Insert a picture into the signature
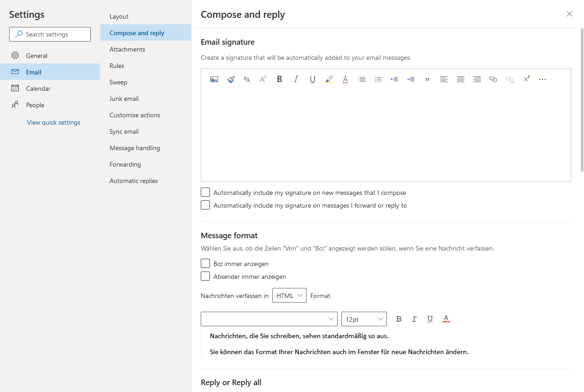The height and width of the screenshot is (392, 584). (214, 79)
